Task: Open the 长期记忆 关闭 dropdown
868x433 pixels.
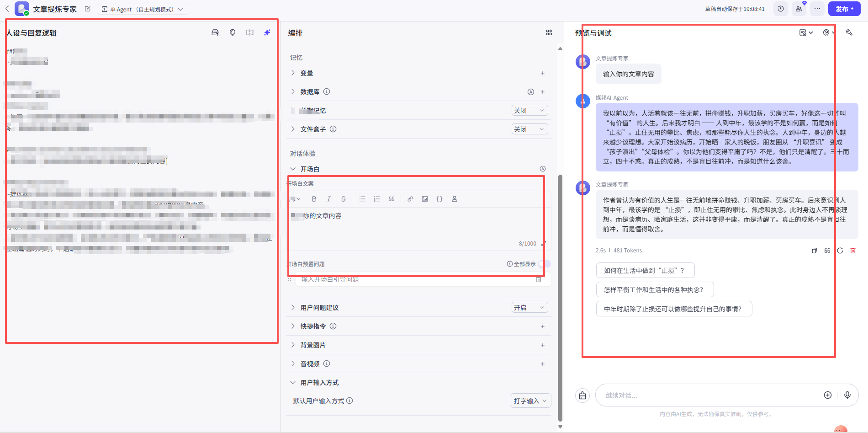Action: (529, 110)
